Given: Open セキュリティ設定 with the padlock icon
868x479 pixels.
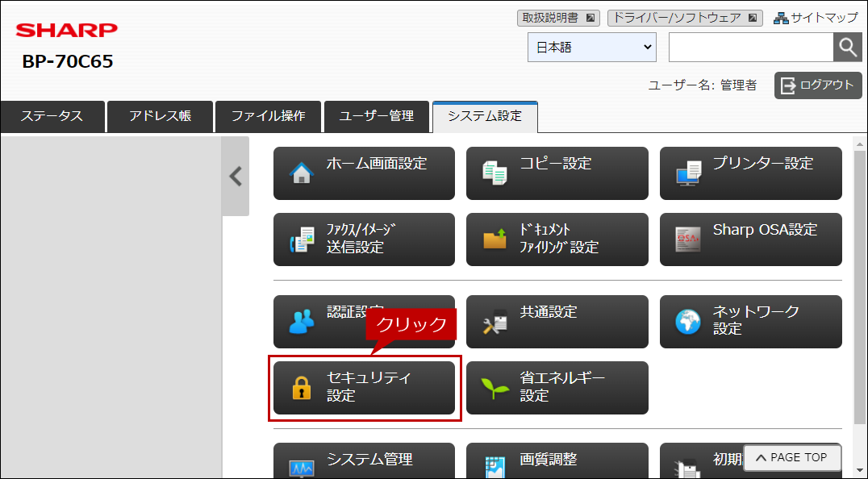Looking at the screenshot, I should pyautogui.click(x=301, y=388).
